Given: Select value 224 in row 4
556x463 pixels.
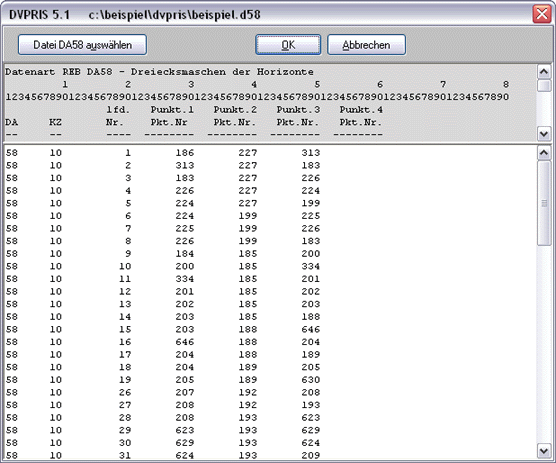Looking at the screenshot, I should pyautogui.click(x=311, y=191).
